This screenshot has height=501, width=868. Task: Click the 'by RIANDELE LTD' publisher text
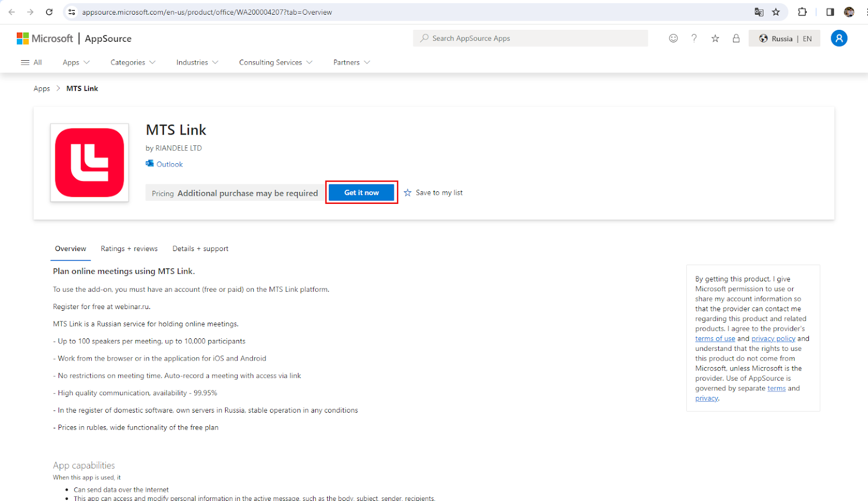[x=174, y=148]
